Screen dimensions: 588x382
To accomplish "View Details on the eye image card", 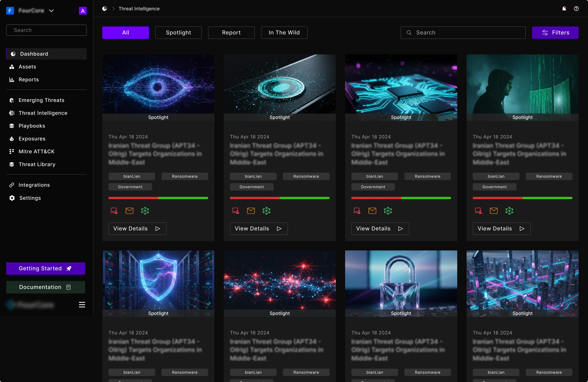I will [137, 229].
